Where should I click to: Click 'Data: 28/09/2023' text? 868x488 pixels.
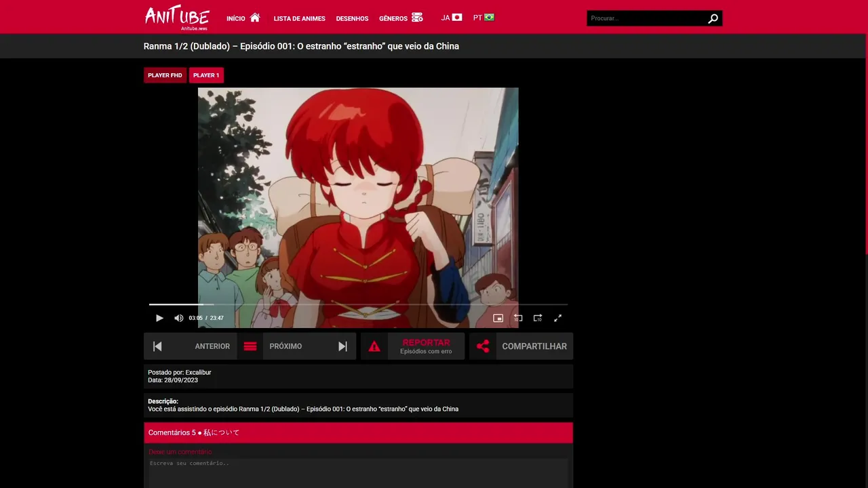(173, 380)
